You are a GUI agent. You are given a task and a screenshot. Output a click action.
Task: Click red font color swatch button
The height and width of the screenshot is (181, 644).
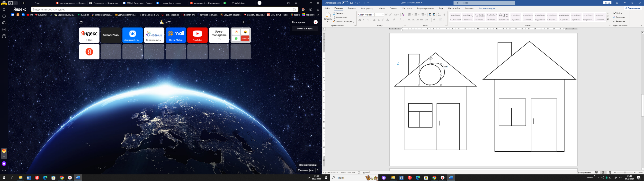[x=401, y=20]
